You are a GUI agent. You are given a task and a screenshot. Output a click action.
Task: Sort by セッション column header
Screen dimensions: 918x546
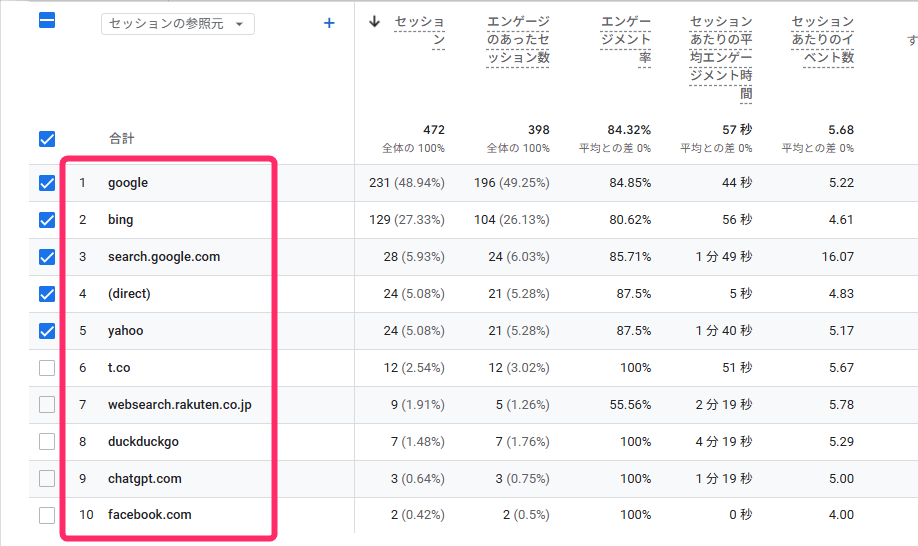tap(419, 31)
